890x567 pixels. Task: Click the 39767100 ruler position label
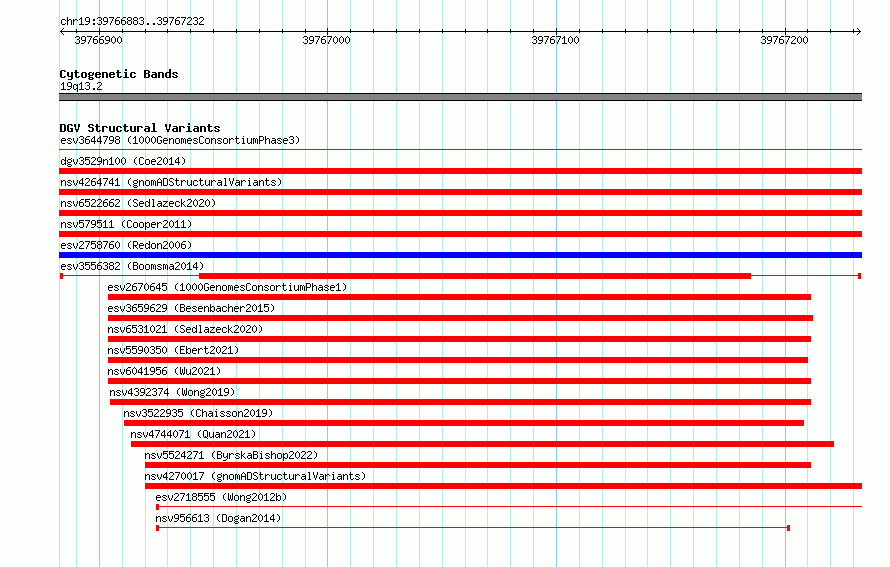point(555,40)
